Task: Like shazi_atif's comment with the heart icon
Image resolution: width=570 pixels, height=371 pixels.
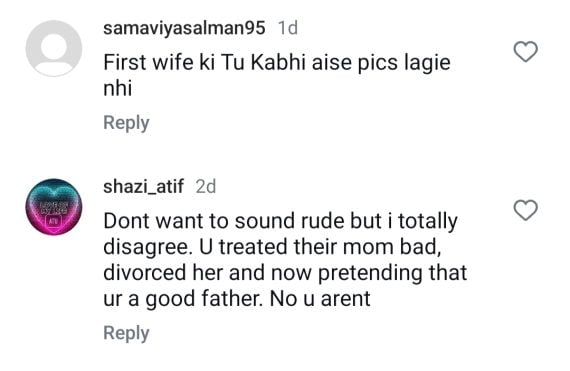Action: [525, 210]
